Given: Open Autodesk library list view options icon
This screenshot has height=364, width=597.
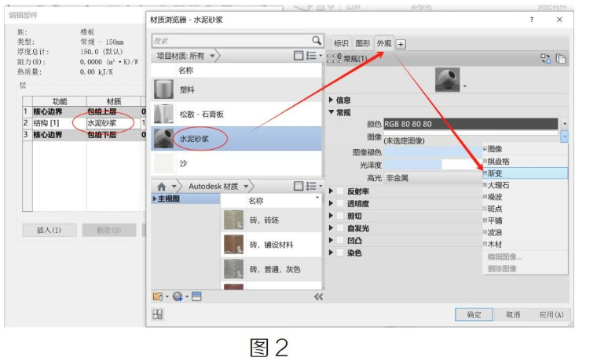Looking at the screenshot, I should 313,186.
